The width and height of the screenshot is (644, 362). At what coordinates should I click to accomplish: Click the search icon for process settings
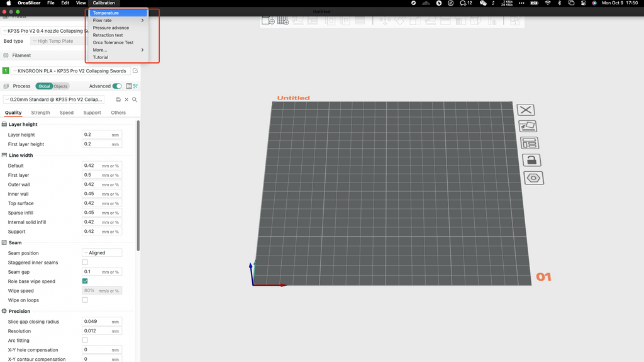[135, 99]
